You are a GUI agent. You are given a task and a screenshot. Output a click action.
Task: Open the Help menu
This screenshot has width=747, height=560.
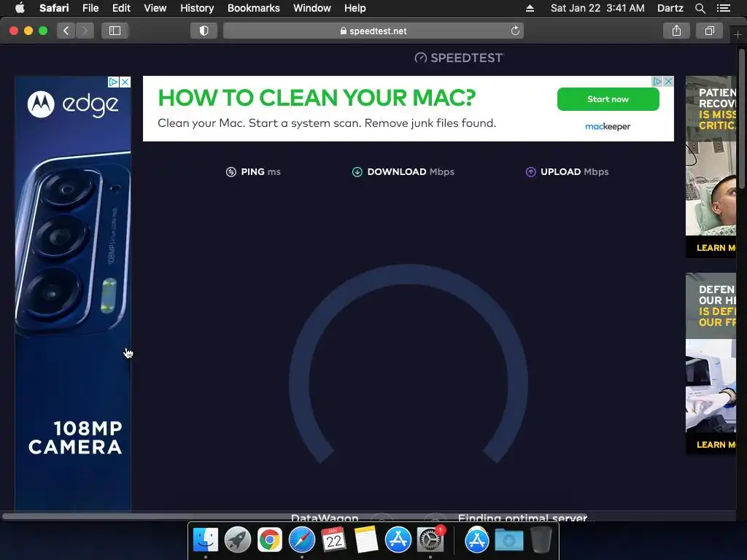[x=355, y=8]
